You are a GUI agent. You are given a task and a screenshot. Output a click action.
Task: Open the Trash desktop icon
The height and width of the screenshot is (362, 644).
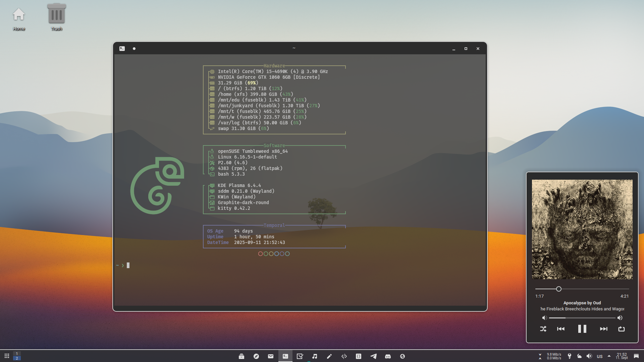tap(56, 17)
